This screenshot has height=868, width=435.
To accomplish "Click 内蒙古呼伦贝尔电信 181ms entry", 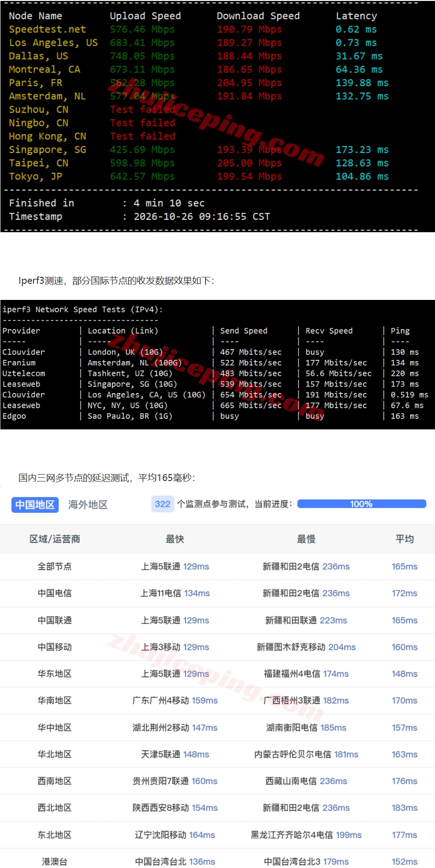I will (x=306, y=754).
